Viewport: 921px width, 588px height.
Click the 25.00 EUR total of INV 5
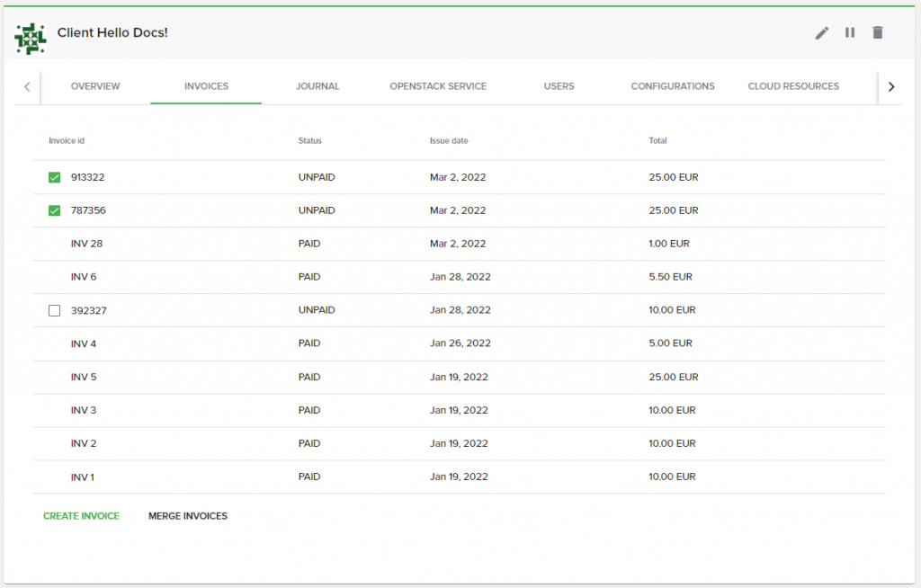click(x=673, y=377)
